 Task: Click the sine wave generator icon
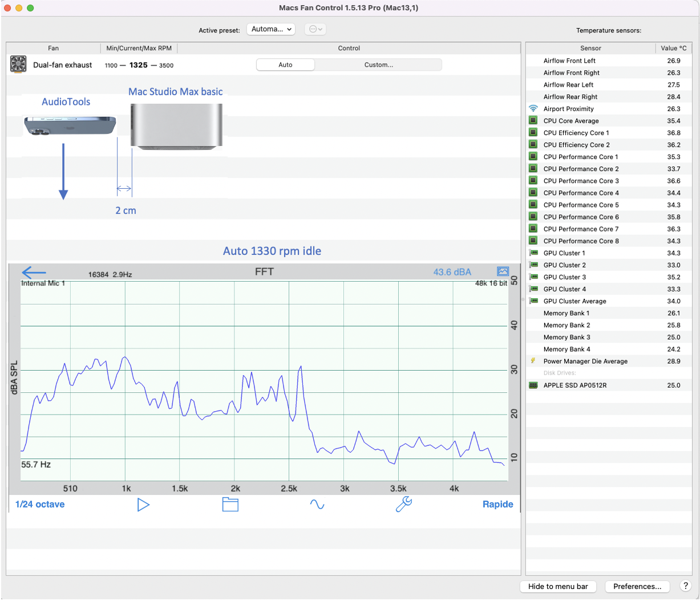coord(317,504)
